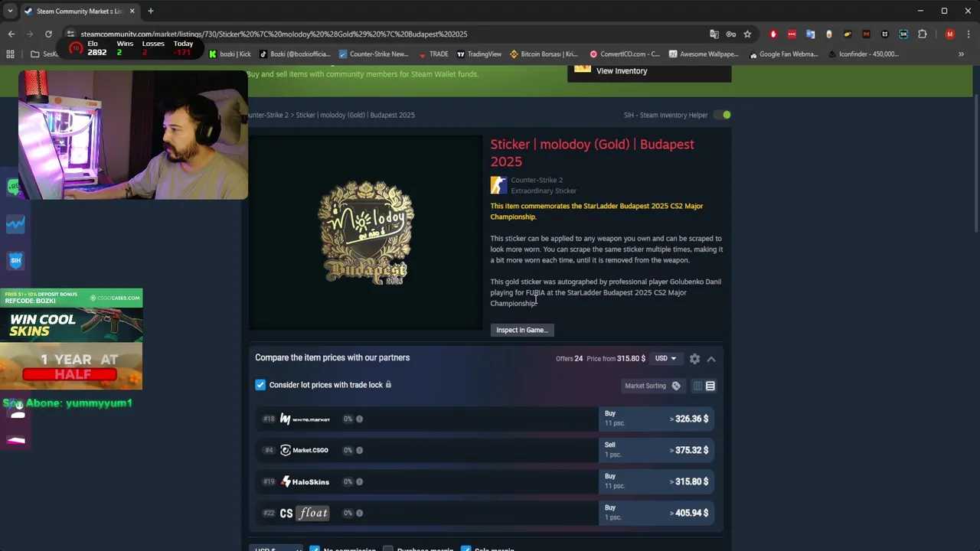Open the Awesome Wallpaper bookmark
The height and width of the screenshot is (551, 980).
[x=704, y=54]
